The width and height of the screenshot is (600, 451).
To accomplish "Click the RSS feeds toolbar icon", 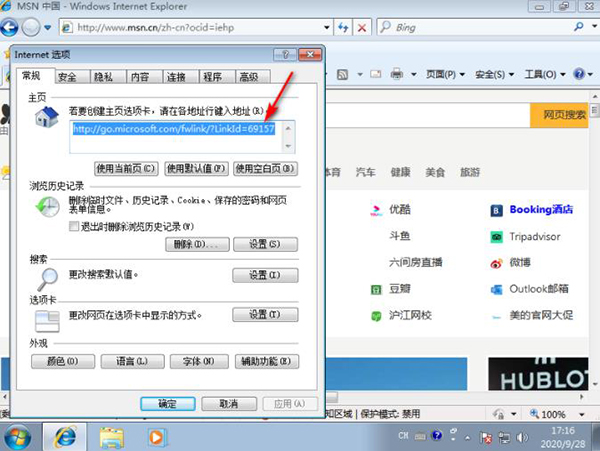I will click(342, 74).
